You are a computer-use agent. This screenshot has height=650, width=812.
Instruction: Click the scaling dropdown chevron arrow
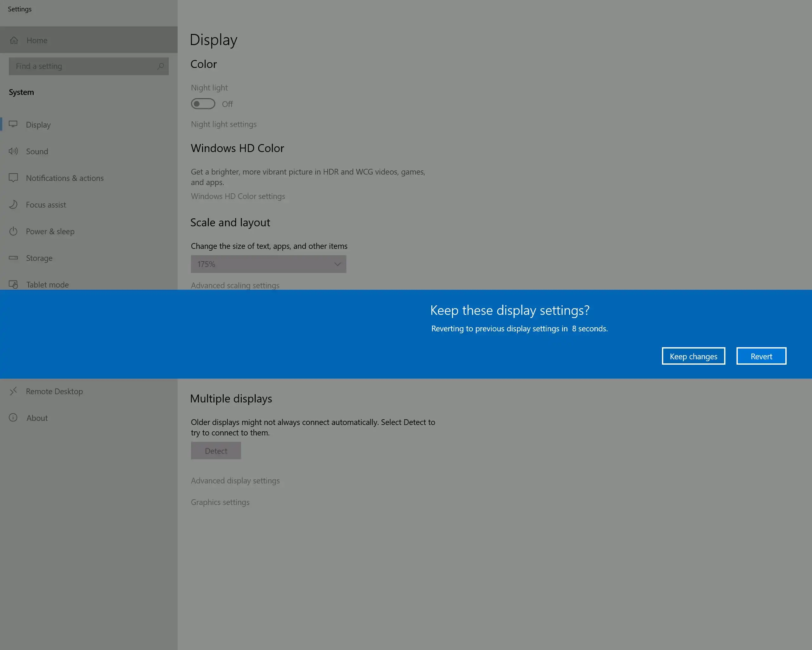tap(337, 264)
